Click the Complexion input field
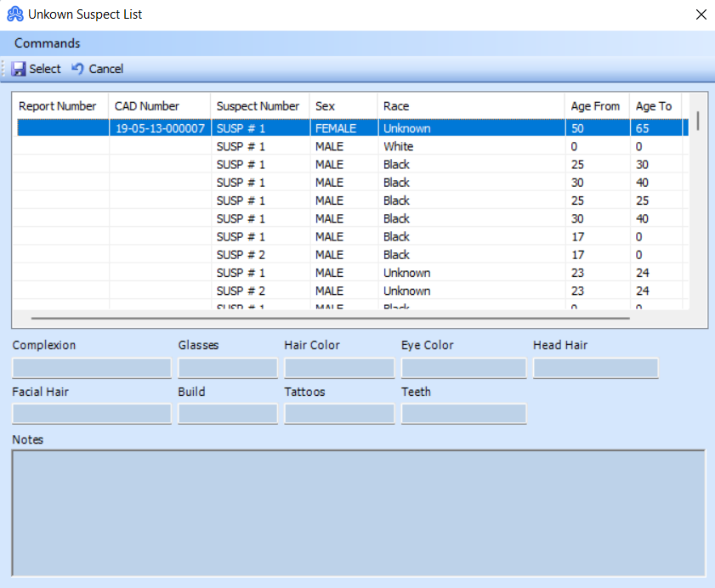715x588 pixels. click(x=91, y=368)
